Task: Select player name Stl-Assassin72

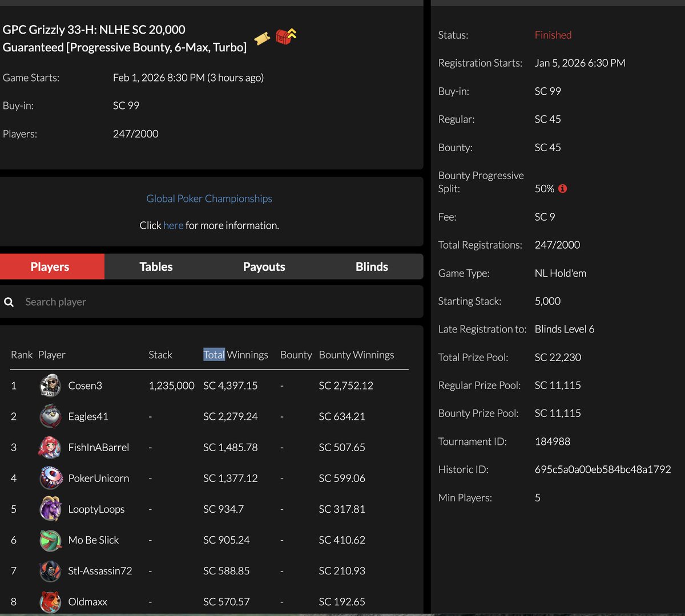Action: (100, 570)
